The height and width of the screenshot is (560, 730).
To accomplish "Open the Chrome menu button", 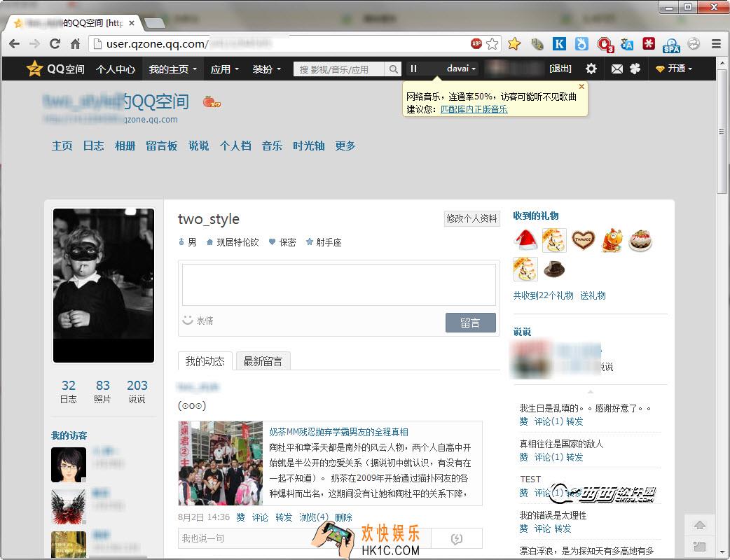I will 717,43.
